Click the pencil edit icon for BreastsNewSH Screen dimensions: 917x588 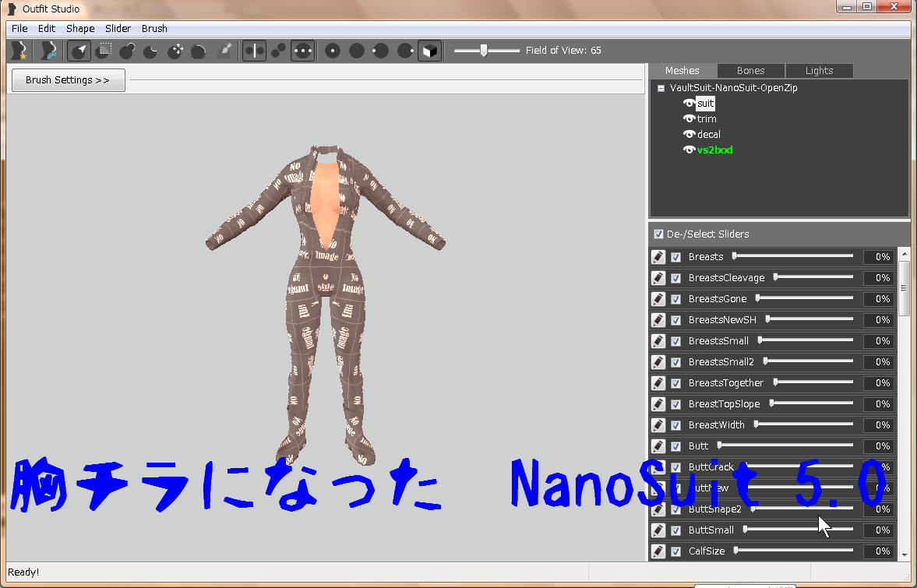click(x=658, y=320)
